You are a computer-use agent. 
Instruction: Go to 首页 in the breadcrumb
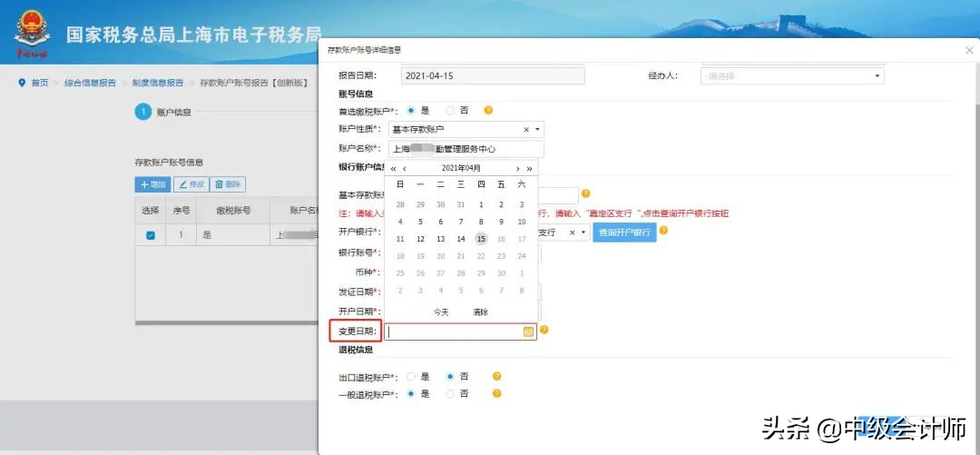(x=40, y=83)
